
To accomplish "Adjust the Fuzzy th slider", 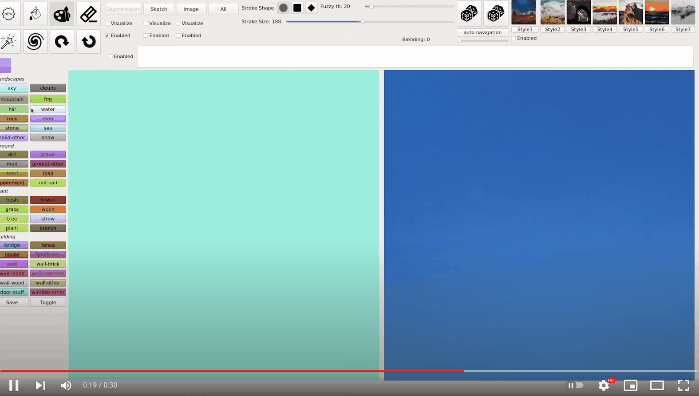I will click(409, 7).
